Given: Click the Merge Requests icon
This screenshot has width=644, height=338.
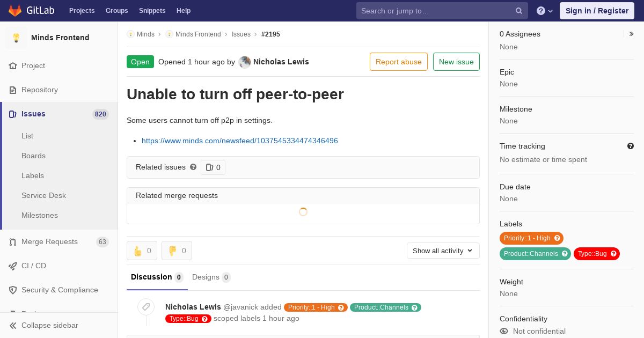Looking at the screenshot, I should [13, 242].
